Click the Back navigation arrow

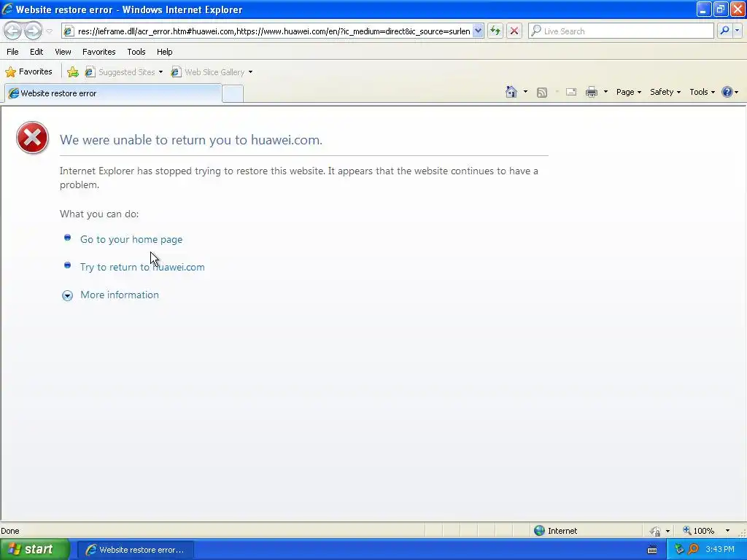point(13,31)
